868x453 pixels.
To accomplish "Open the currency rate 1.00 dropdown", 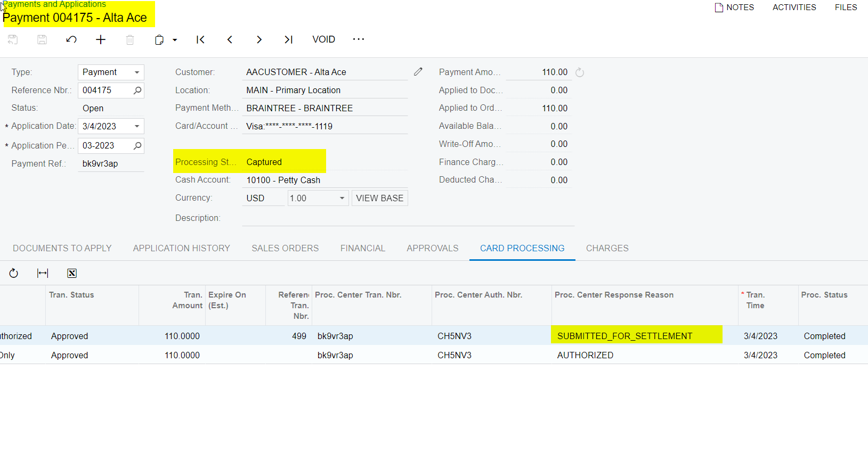I will click(342, 198).
